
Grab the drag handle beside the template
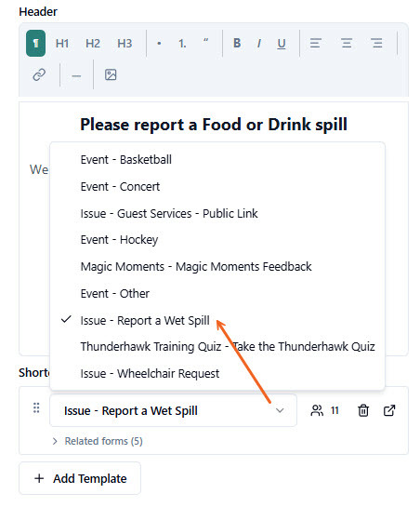[36, 408]
